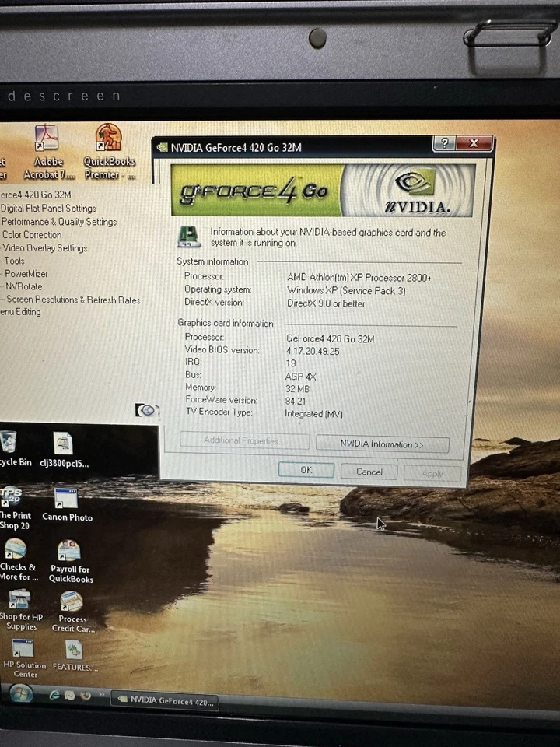Open Adobe Acrobat 7 desktop shortcut

pos(47,153)
